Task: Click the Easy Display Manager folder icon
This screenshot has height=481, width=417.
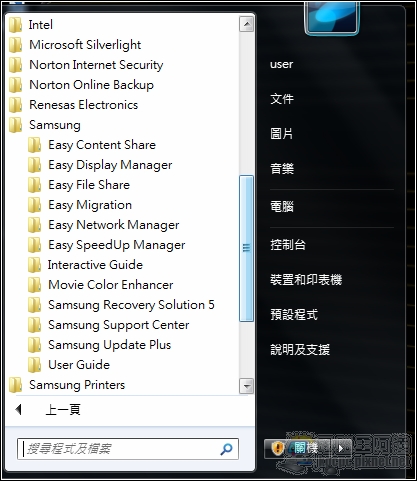Action: (x=34, y=165)
